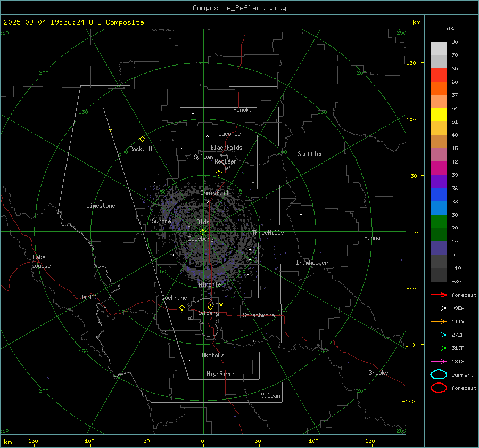Click the Olds city label
This screenshot has width=479, height=448.
[203, 222]
